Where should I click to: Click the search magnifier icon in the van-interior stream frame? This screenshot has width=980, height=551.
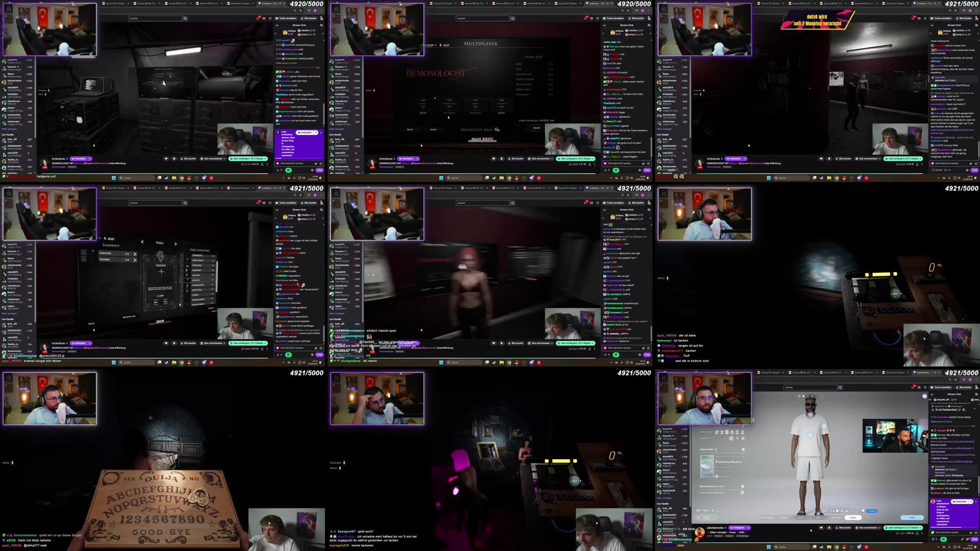click(185, 18)
